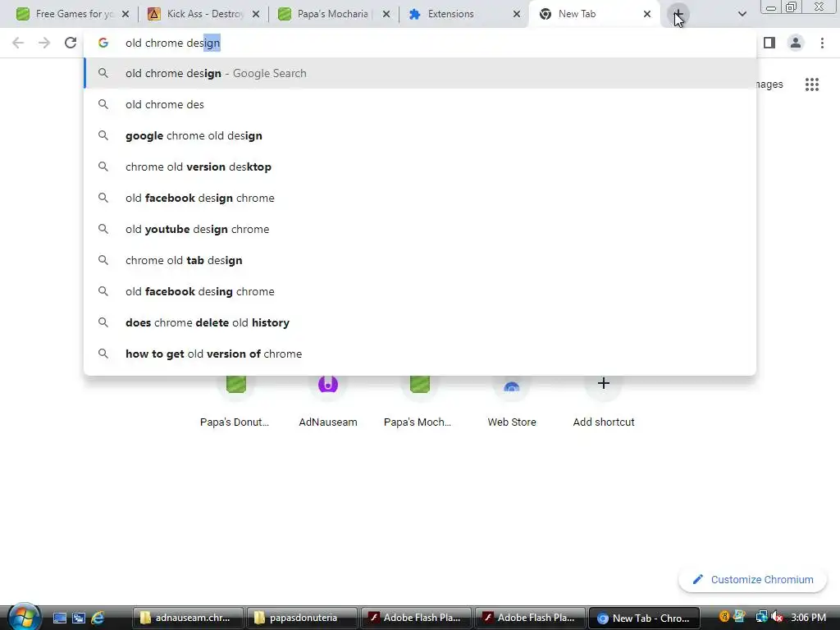Activate the New Tab - Chro... taskbar button

tap(645, 618)
